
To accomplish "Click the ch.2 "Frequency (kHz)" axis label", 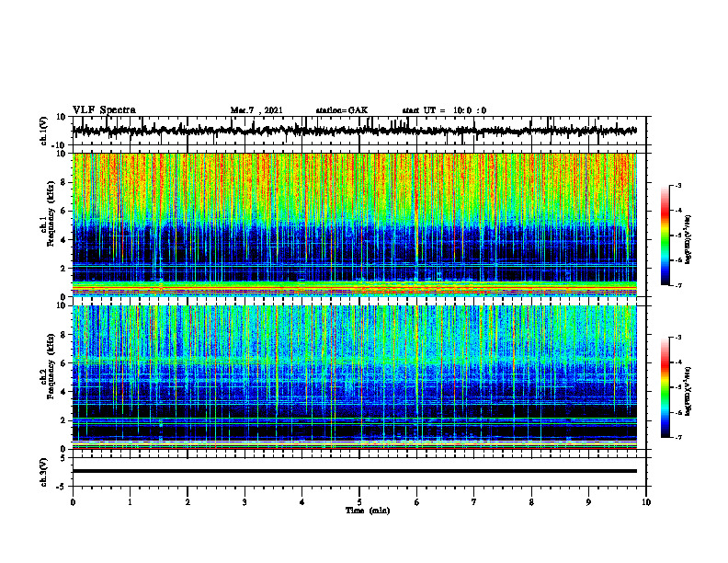I will coord(51,366).
